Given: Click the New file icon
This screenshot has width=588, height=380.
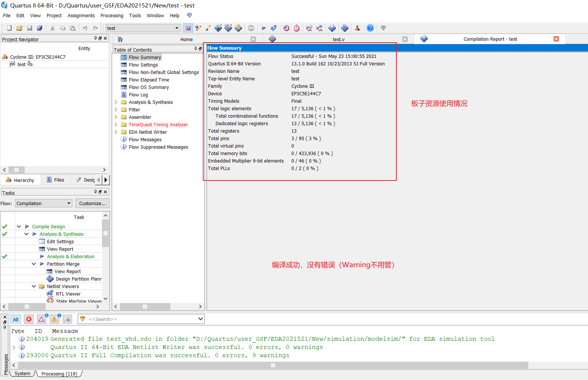Looking at the screenshot, I should pos(9,28).
